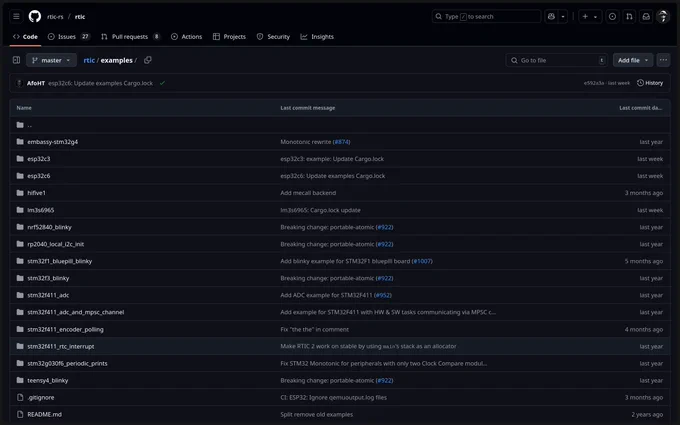Open notifications inbox icon
Image resolution: width=680 pixels, height=425 pixels.
pyautogui.click(x=646, y=16)
